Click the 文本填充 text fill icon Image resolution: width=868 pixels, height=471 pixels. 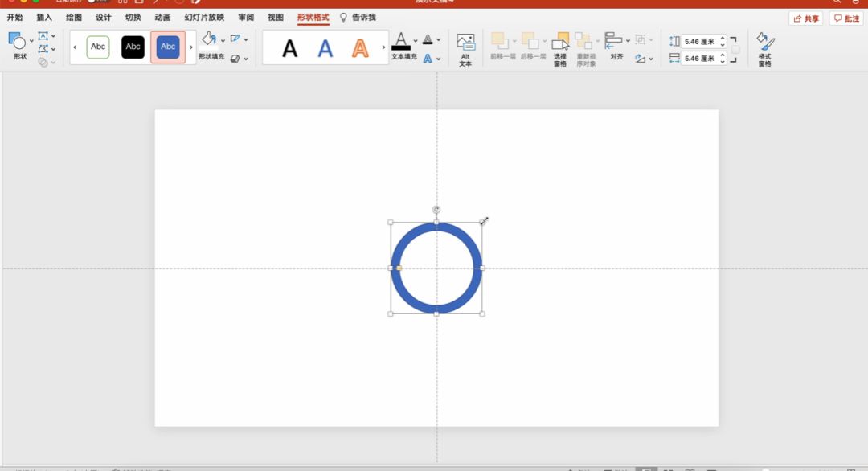(x=401, y=42)
